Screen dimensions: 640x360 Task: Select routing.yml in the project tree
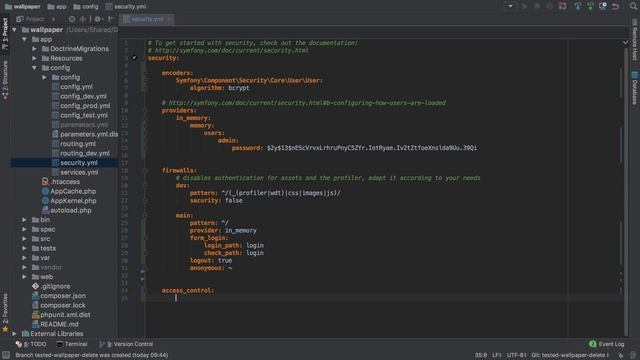78,144
